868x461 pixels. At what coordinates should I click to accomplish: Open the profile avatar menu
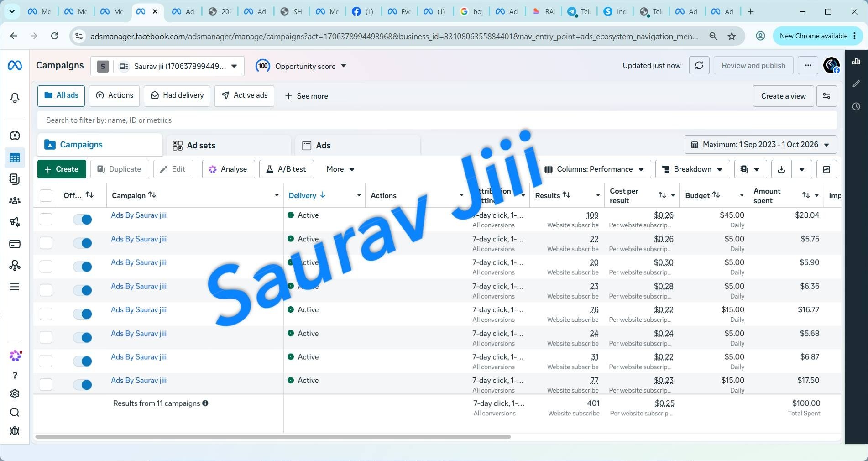(x=831, y=65)
